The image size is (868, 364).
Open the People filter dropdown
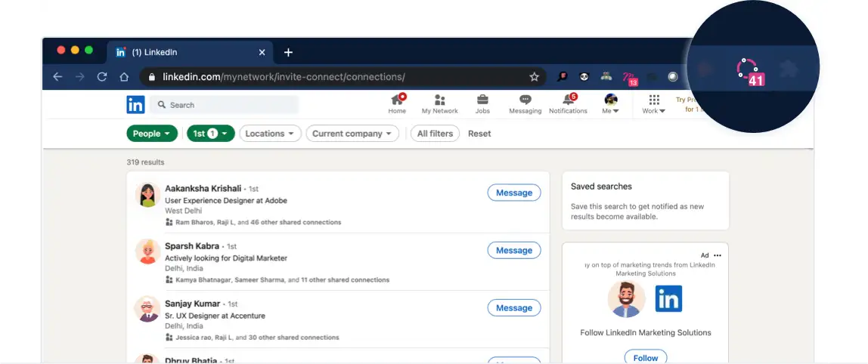click(x=152, y=134)
